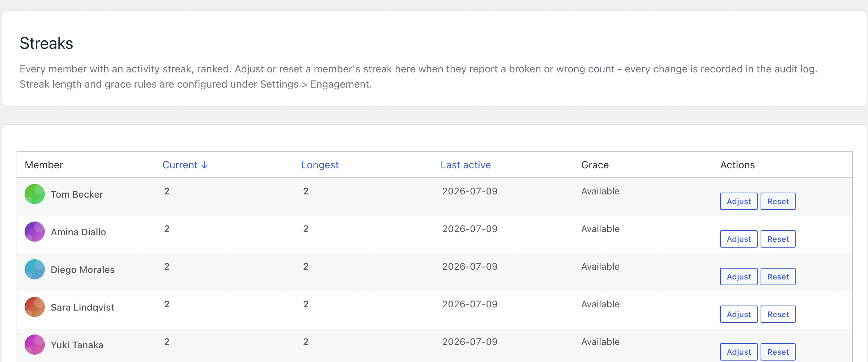The height and width of the screenshot is (362, 868).
Task: Reset Tom Becker's streak
Action: pos(778,201)
